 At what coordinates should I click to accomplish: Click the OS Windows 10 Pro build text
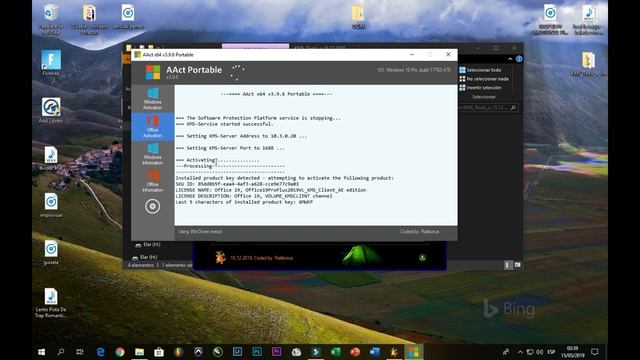click(414, 70)
